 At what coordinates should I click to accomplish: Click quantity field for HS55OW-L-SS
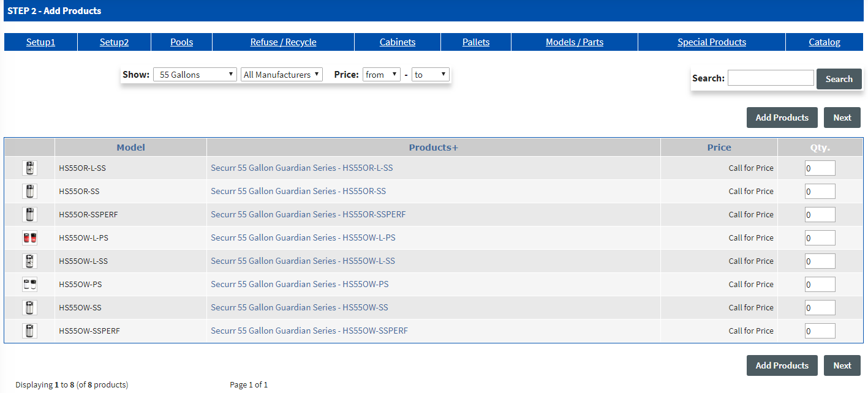[x=820, y=261]
